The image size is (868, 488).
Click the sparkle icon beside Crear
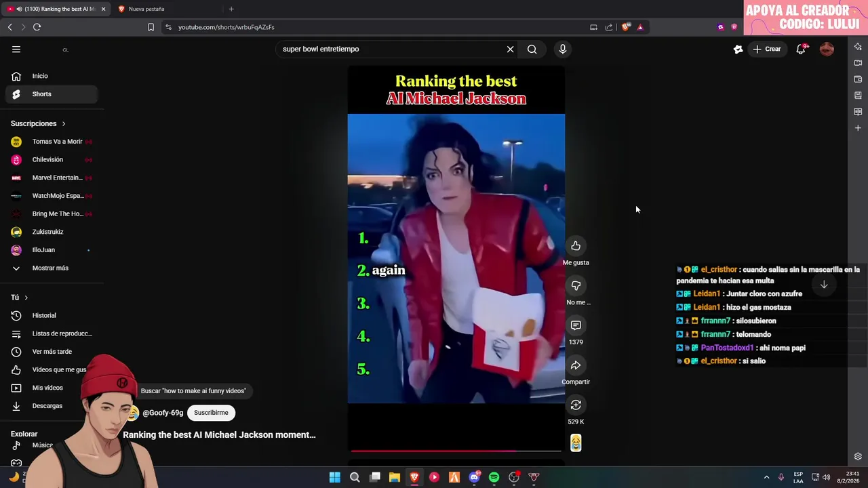(x=738, y=49)
